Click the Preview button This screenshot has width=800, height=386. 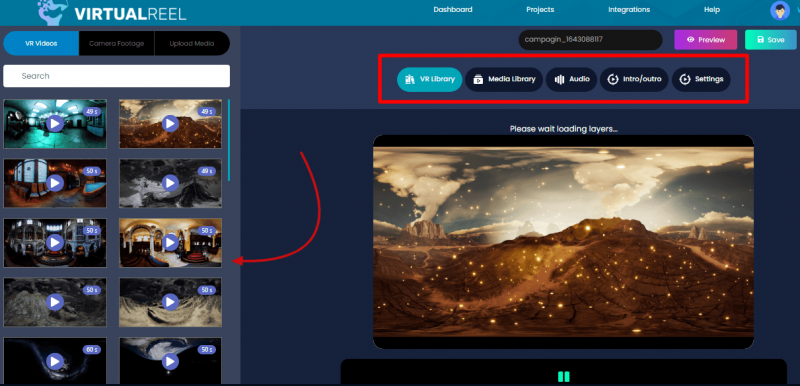tap(706, 40)
